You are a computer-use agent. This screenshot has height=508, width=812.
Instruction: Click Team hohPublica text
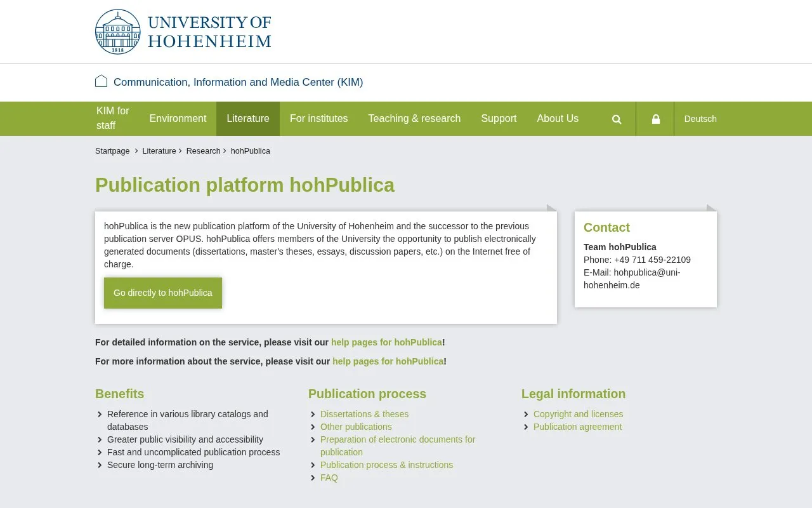tap(620, 247)
